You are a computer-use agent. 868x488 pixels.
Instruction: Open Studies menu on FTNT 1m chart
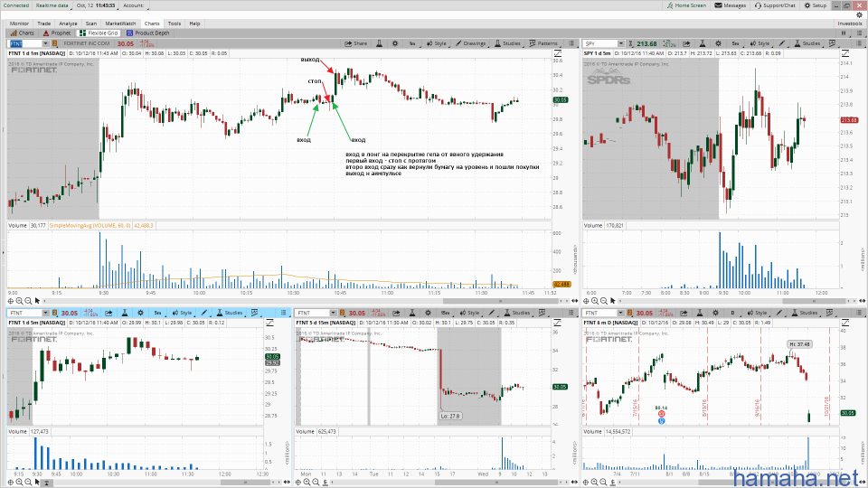coord(507,43)
